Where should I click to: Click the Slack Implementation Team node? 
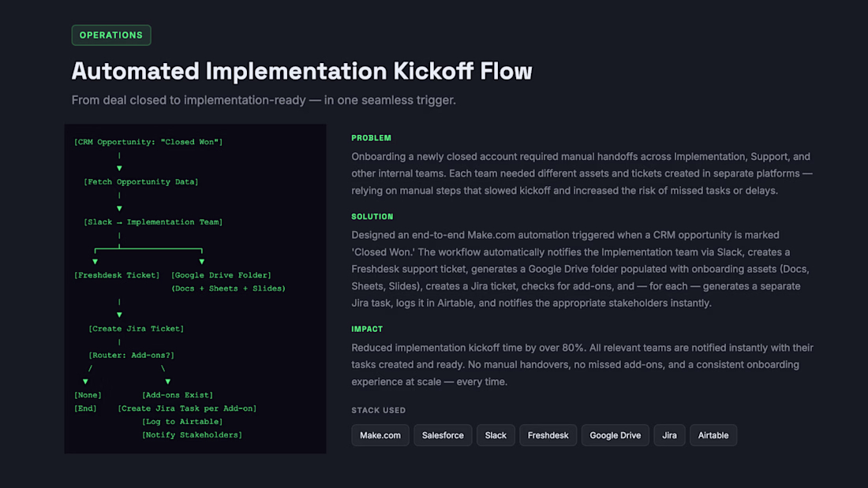(x=153, y=222)
